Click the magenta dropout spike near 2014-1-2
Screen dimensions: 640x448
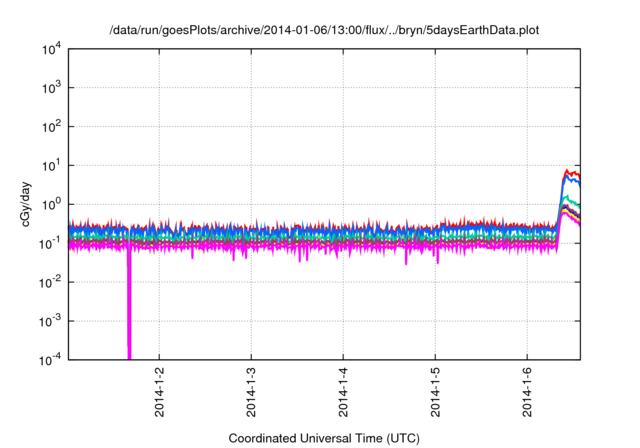(x=129, y=302)
